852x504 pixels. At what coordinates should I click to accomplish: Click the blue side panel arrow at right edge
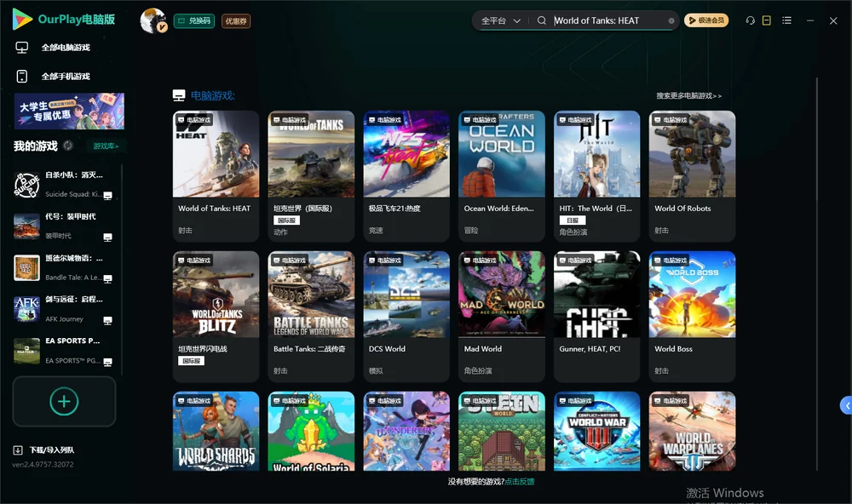(846, 406)
